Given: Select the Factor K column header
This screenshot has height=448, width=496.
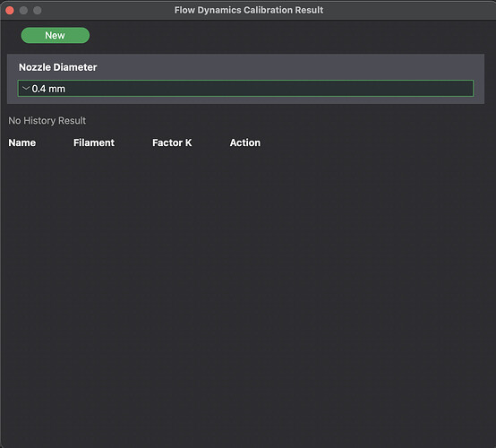Looking at the screenshot, I should [172, 142].
